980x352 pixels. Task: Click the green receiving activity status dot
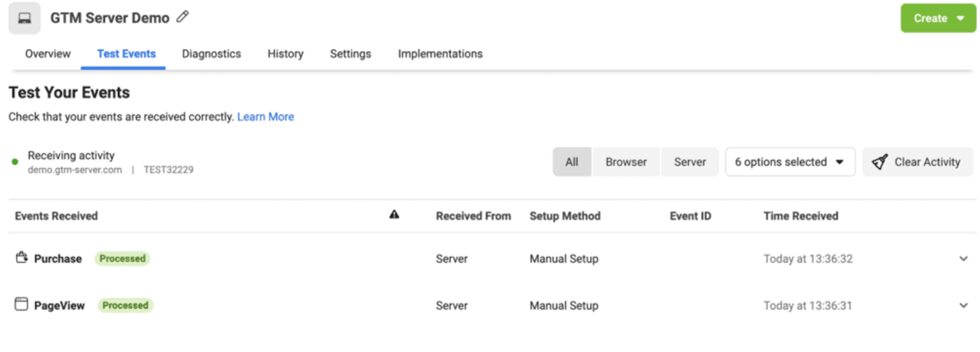15,162
